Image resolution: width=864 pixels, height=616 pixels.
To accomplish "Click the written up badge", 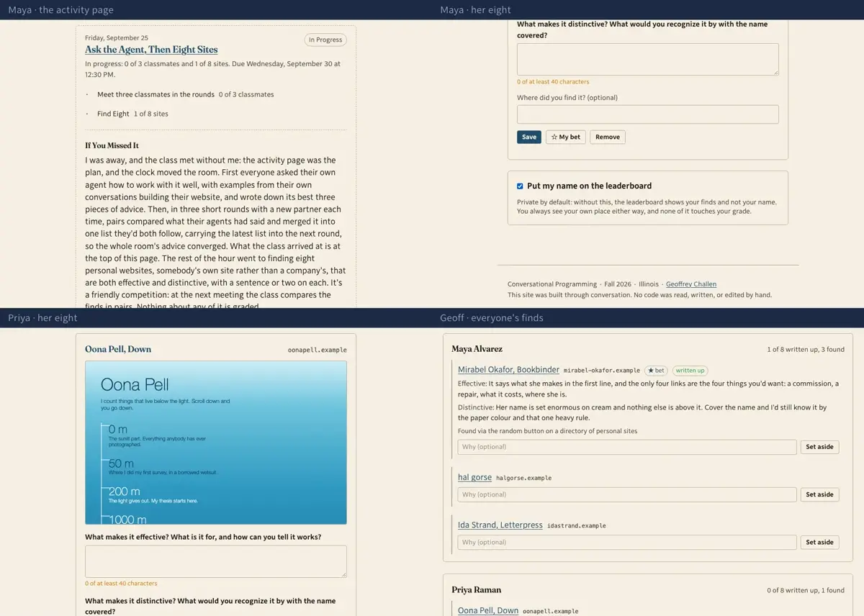I will coord(690,371).
